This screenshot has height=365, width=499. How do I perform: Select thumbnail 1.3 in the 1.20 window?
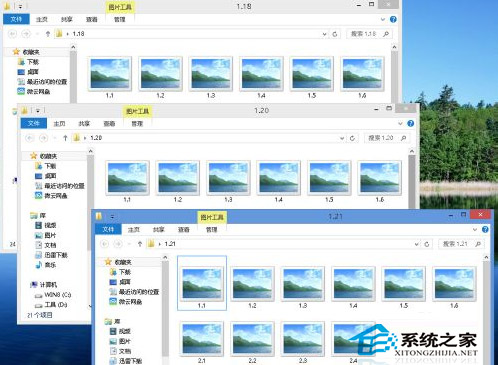pyautogui.click(x=228, y=182)
